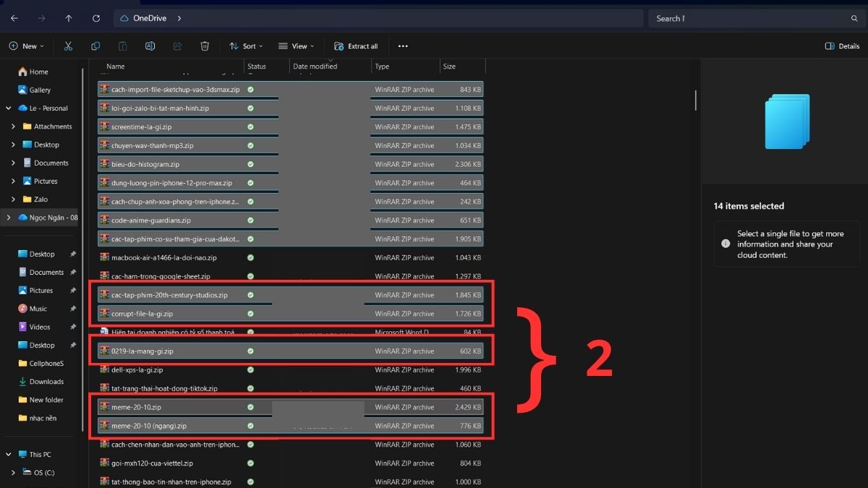Click the Delete trash icon in the toolbar
This screenshot has height=488, width=868.
205,46
